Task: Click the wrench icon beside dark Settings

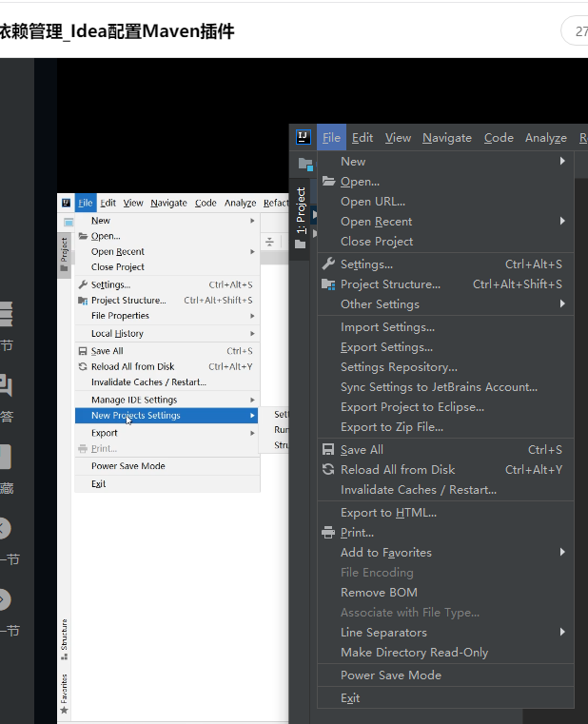Action: pyautogui.click(x=328, y=264)
